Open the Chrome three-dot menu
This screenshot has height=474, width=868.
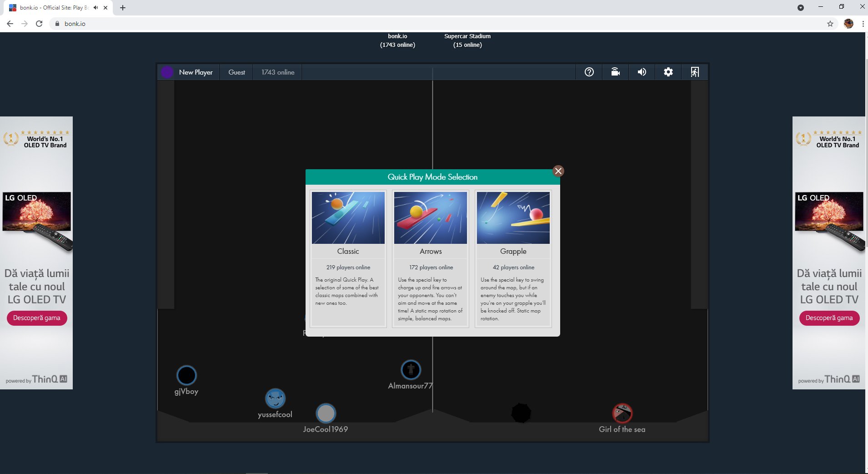click(x=862, y=23)
